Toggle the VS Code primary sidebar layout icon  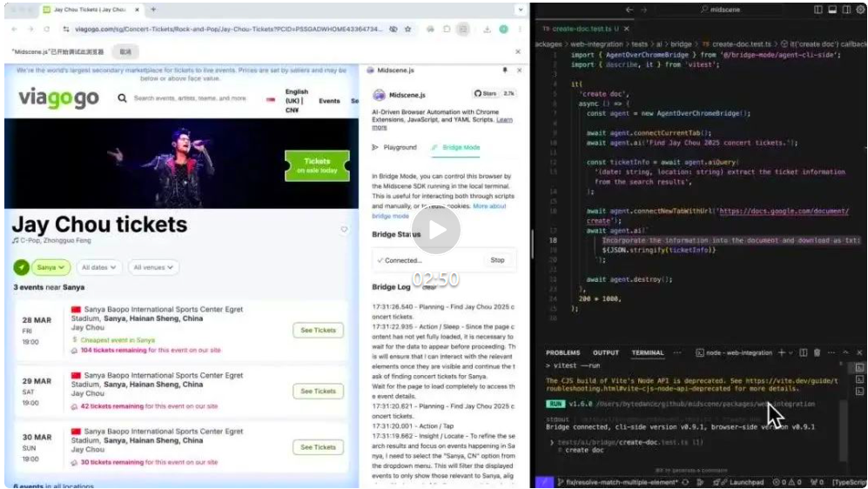click(x=818, y=10)
